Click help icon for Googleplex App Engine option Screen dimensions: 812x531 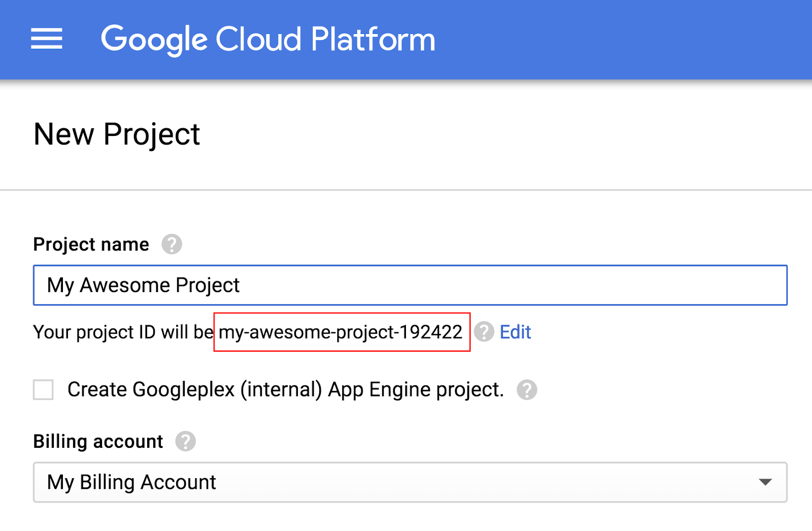click(527, 390)
